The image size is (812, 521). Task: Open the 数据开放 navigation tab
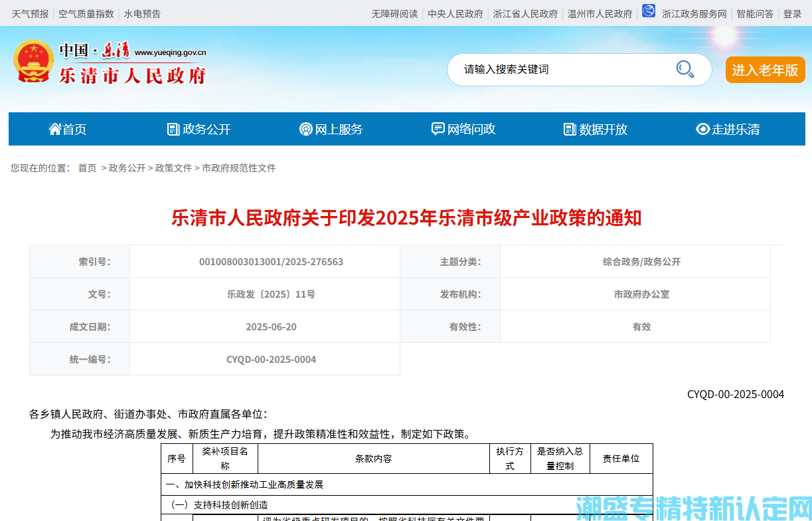(596, 129)
